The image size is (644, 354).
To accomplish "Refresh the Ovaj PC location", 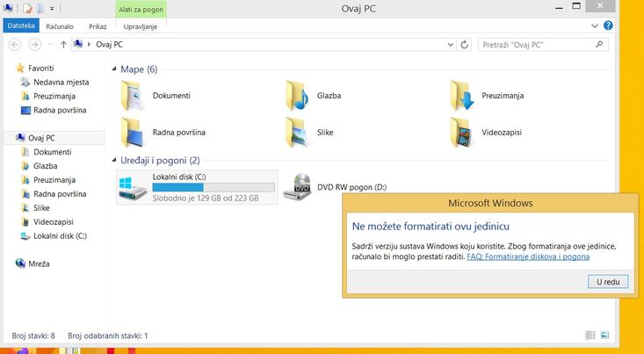I will click(465, 45).
